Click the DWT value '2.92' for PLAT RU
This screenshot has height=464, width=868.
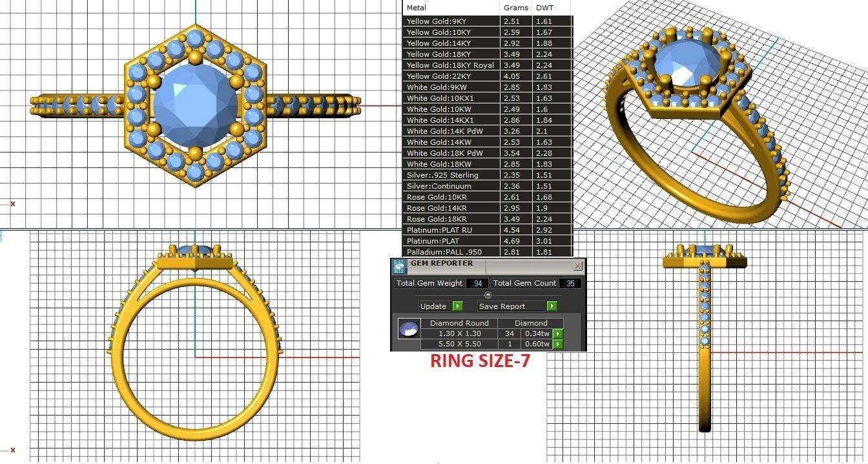click(543, 230)
